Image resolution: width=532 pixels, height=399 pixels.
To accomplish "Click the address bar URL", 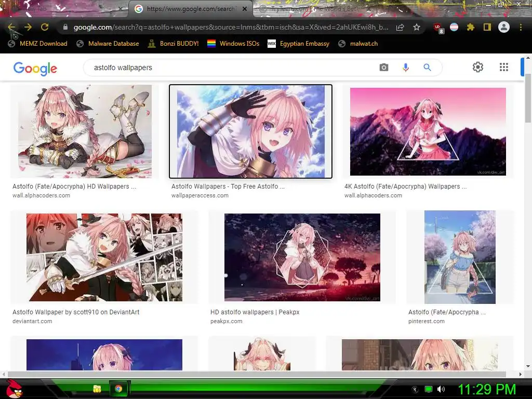I will coord(231,27).
